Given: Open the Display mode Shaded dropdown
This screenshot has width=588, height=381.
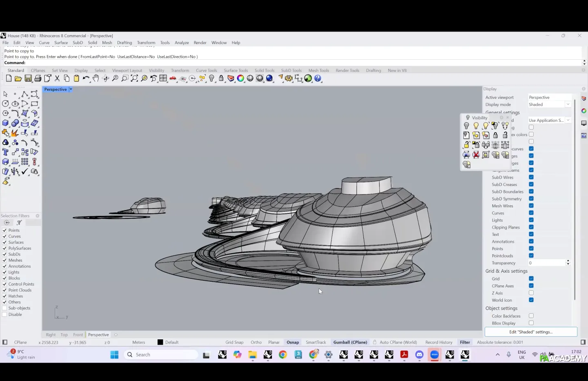Looking at the screenshot, I should click(568, 105).
